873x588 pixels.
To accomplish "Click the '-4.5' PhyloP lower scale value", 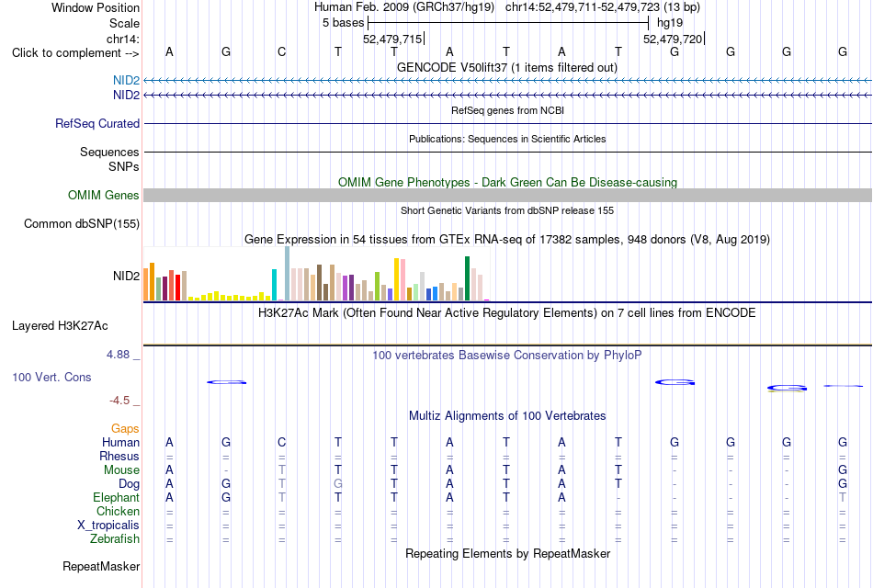I will click(x=119, y=401).
